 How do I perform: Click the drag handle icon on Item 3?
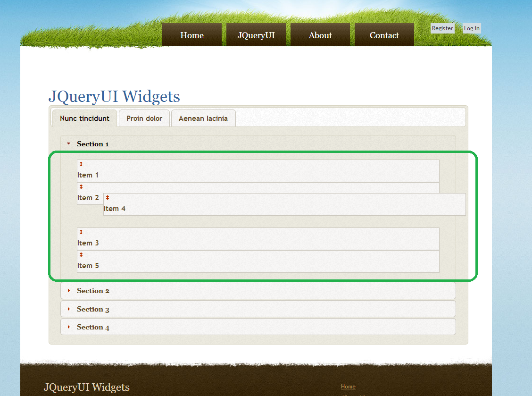click(81, 232)
